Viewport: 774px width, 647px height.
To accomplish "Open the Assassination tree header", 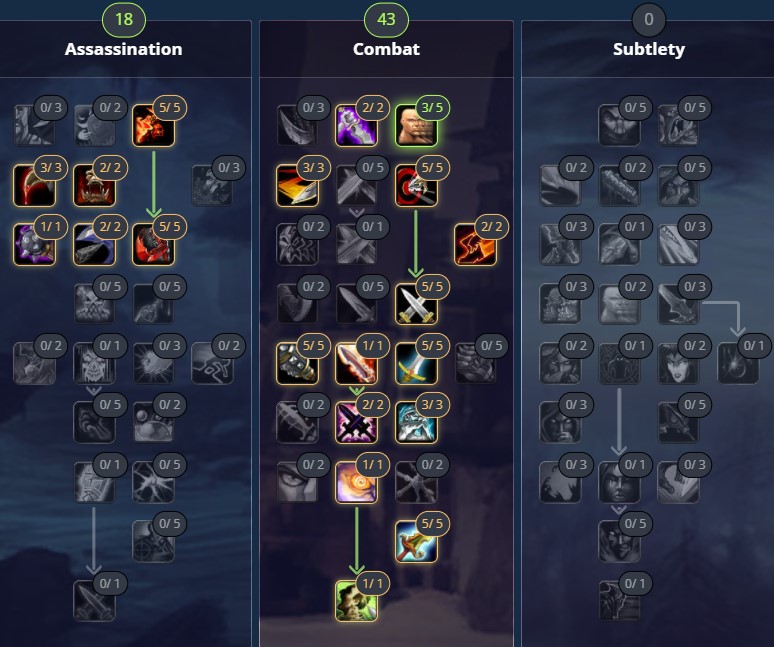I will click(123, 49).
